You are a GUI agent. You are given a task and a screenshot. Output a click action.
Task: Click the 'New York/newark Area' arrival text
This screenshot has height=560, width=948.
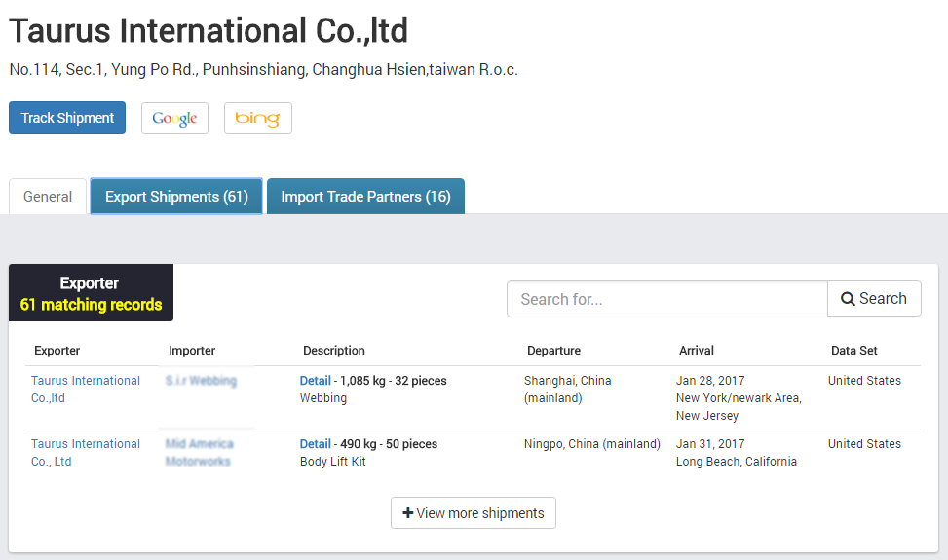coord(739,398)
